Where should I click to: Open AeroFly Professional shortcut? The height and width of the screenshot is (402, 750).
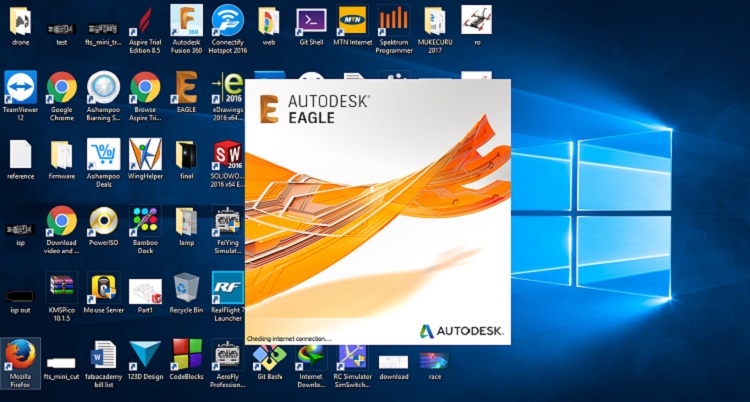click(x=228, y=355)
